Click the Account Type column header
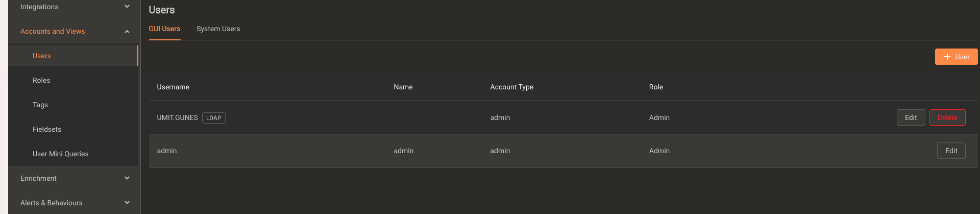The height and width of the screenshot is (214, 980). [x=511, y=87]
